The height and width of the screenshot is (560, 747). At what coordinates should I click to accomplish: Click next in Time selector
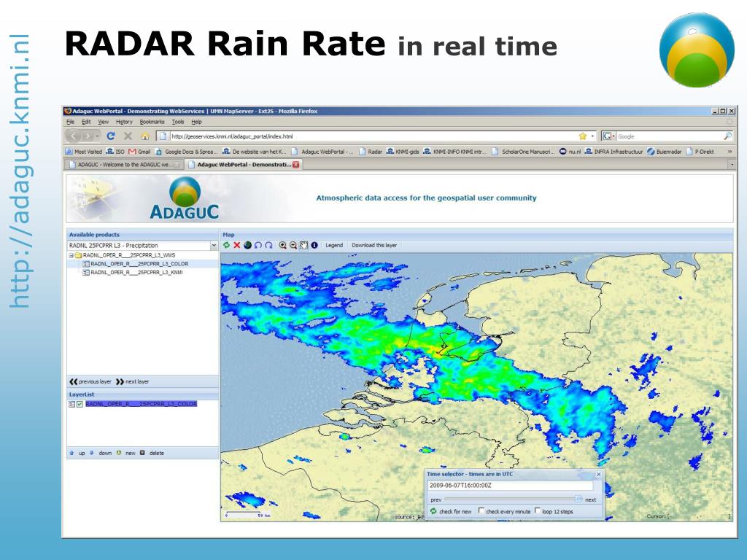591,499
